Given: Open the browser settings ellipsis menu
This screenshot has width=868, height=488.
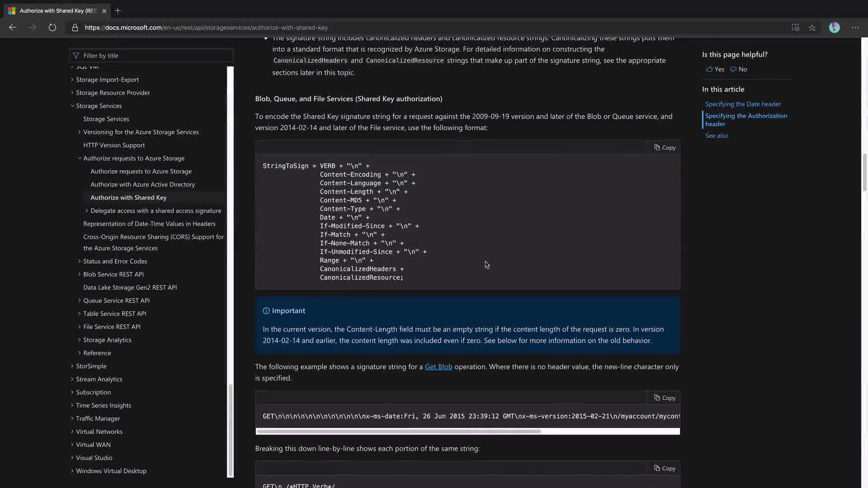Looking at the screenshot, I should (x=855, y=28).
